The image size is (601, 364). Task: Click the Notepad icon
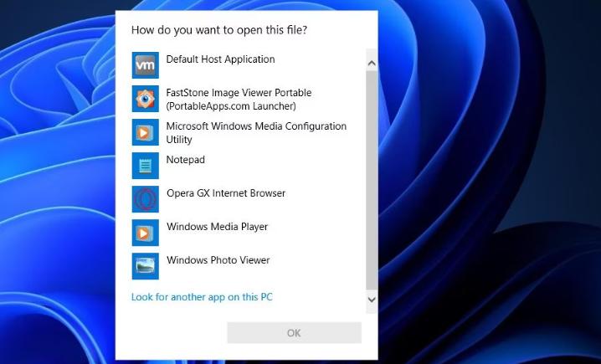tap(146, 166)
